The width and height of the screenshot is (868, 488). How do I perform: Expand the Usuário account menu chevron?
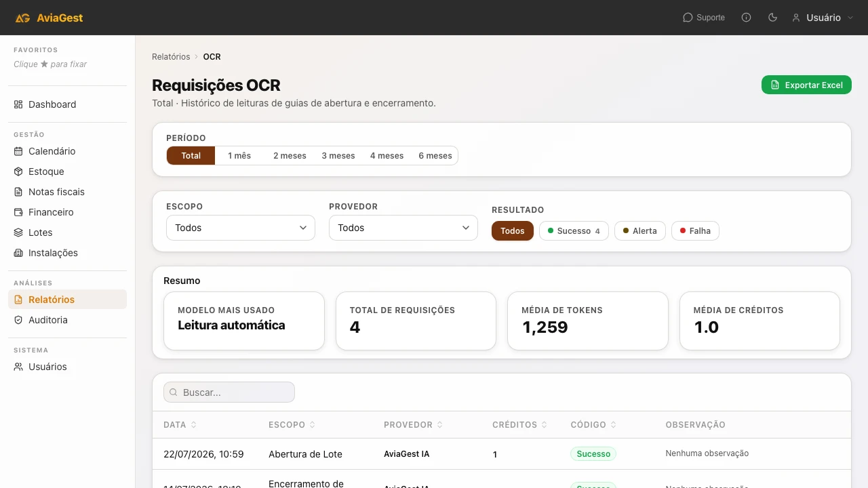850,18
